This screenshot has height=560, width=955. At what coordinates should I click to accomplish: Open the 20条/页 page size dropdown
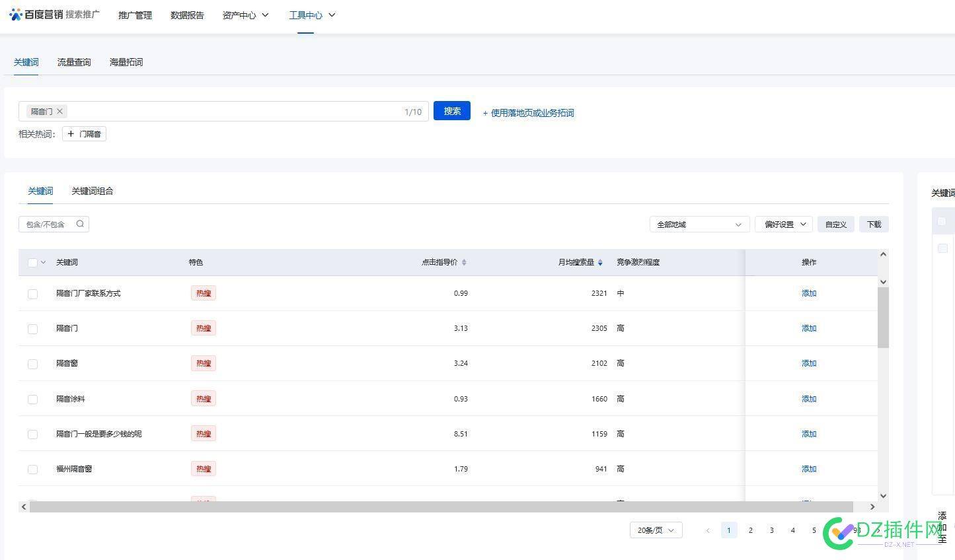point(656,530)
